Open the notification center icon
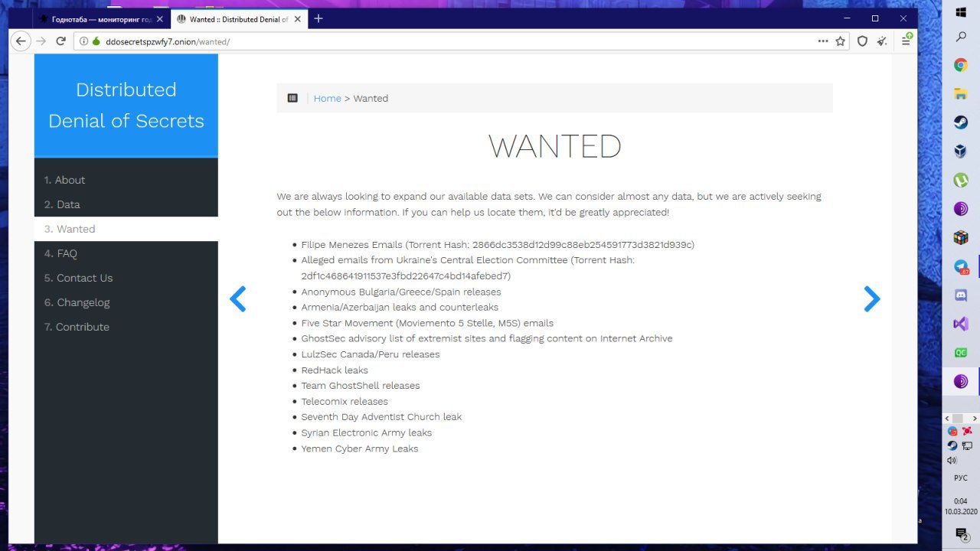The width and height of the screenshot is (980, 551). 961,533
